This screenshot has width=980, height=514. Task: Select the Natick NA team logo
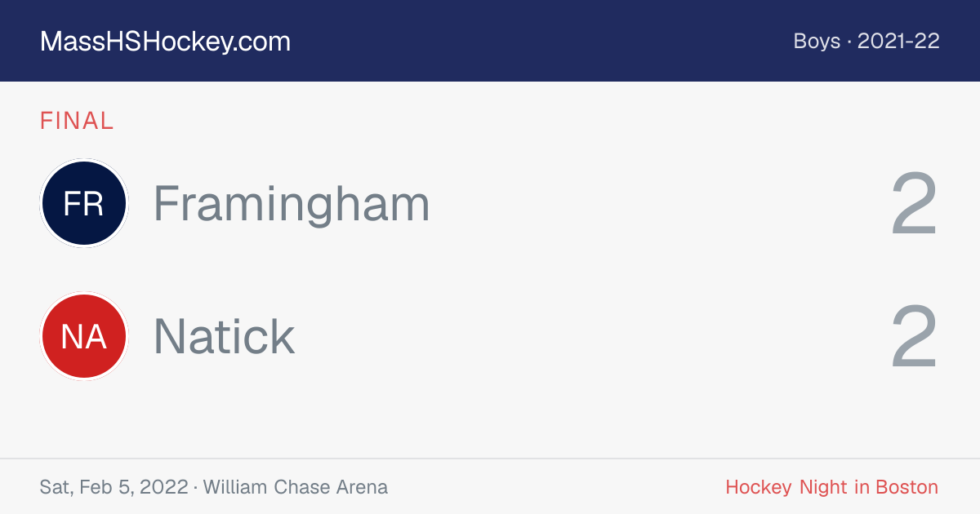pyautogui.click(x=84, y=336)
